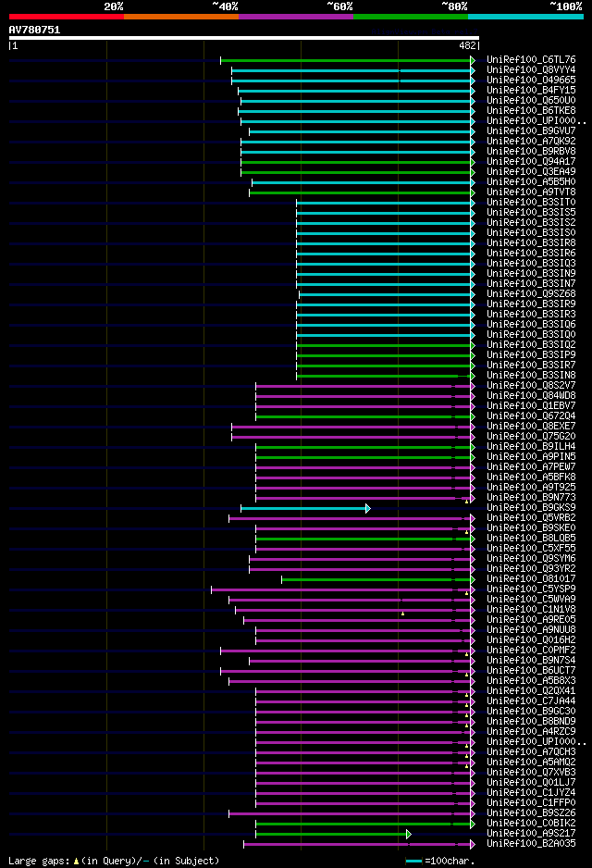Select the UniRef100_B2A035 label
592x868 pixels.
tap(531, 844)
